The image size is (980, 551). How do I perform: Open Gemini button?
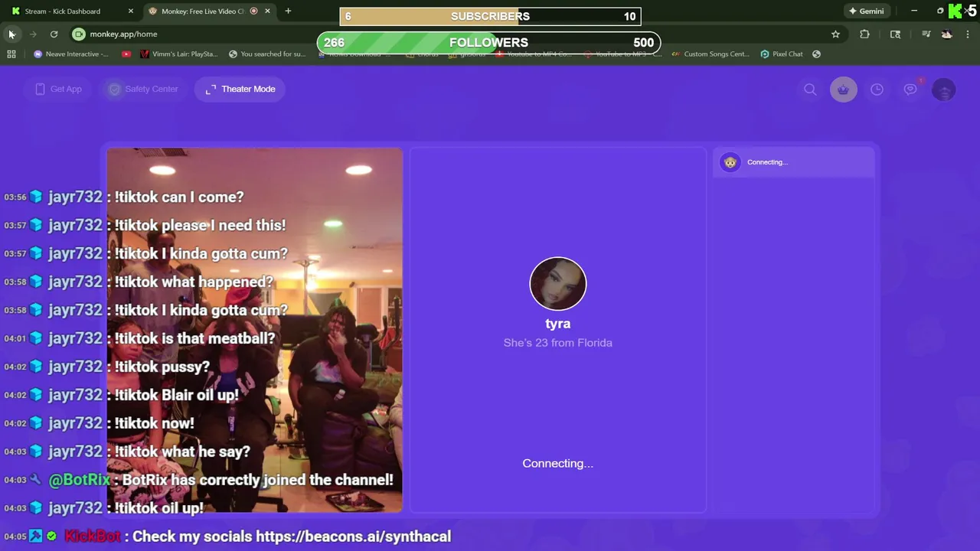point(866,11)
